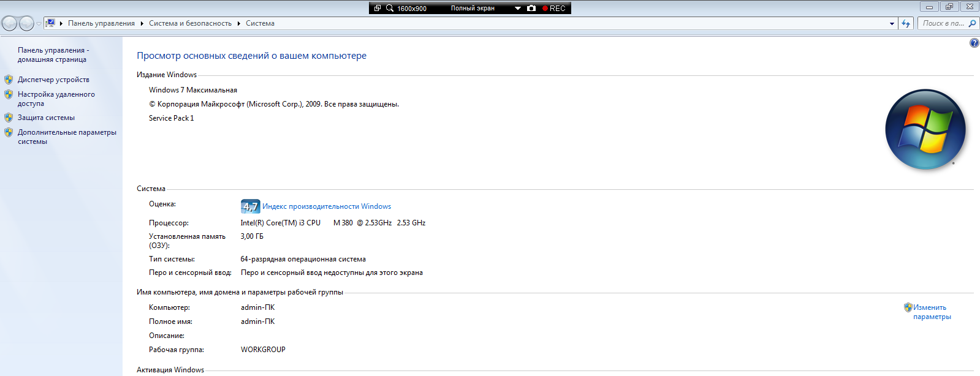
Task: Open Индекс производительности Windows link
Action: pos(327,206)
